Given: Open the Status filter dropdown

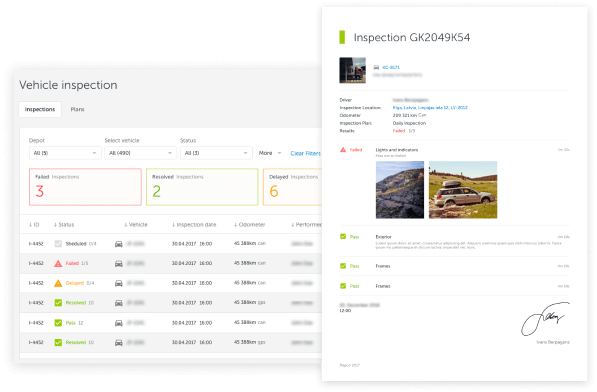Looking at the screenshot, I should pyautogui.click(x=216, y=153).
